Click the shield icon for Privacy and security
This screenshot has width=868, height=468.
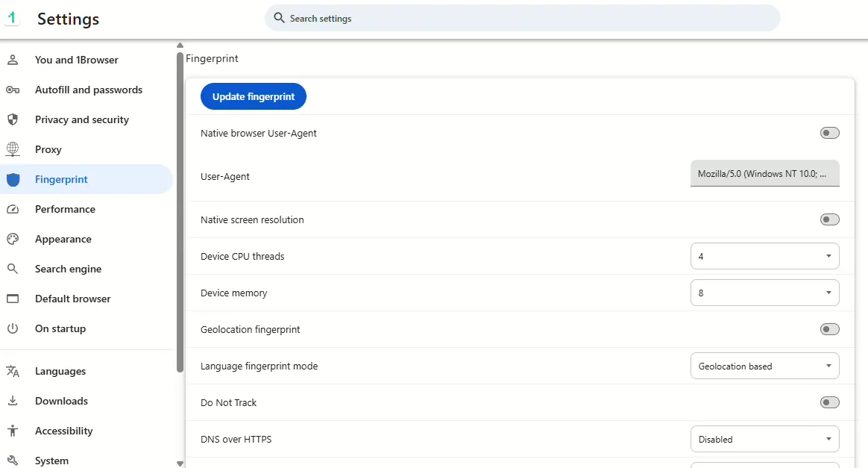[x=13, y=119]
